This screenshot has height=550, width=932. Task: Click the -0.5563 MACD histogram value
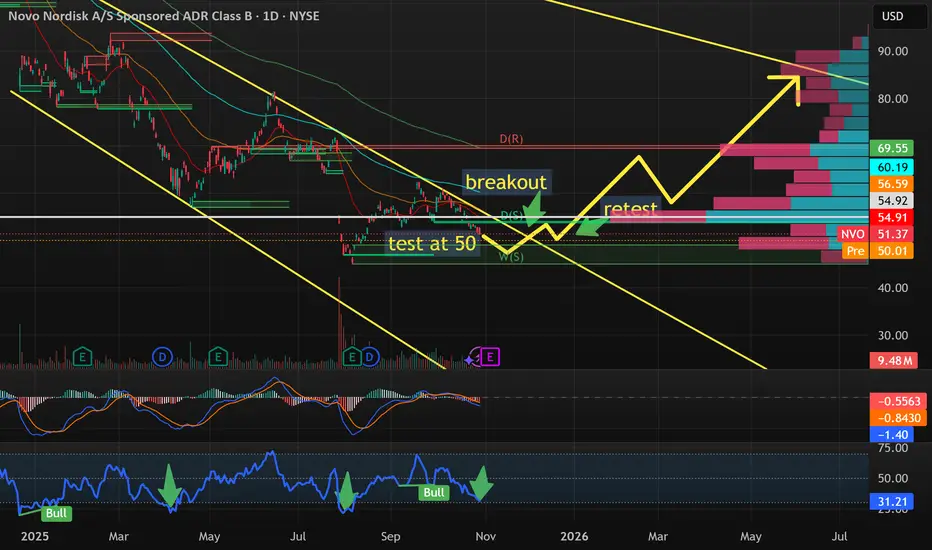click(898, 401)
